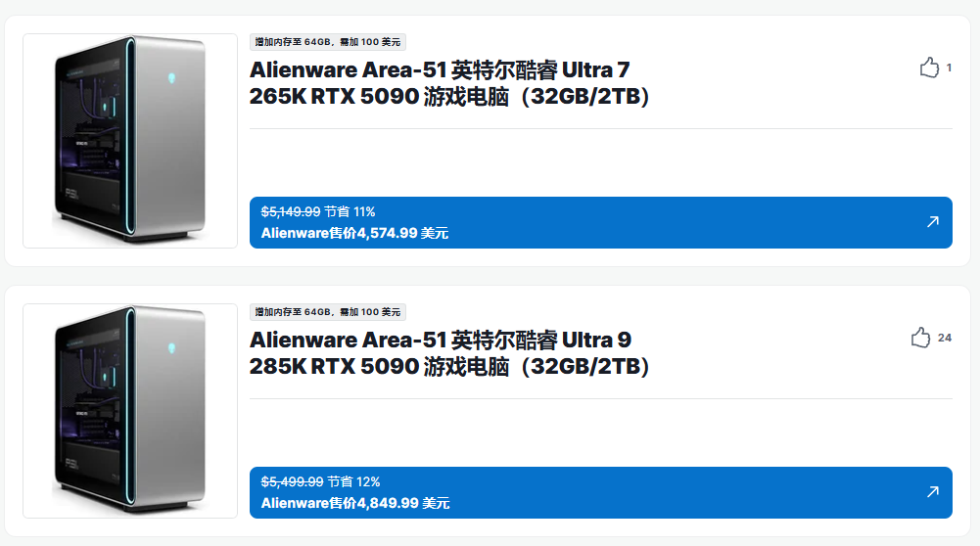Click the 节省 11% savings label
The width and height of the screenshot is (980, 546).
pyautogui.click(x=350, y=211)
